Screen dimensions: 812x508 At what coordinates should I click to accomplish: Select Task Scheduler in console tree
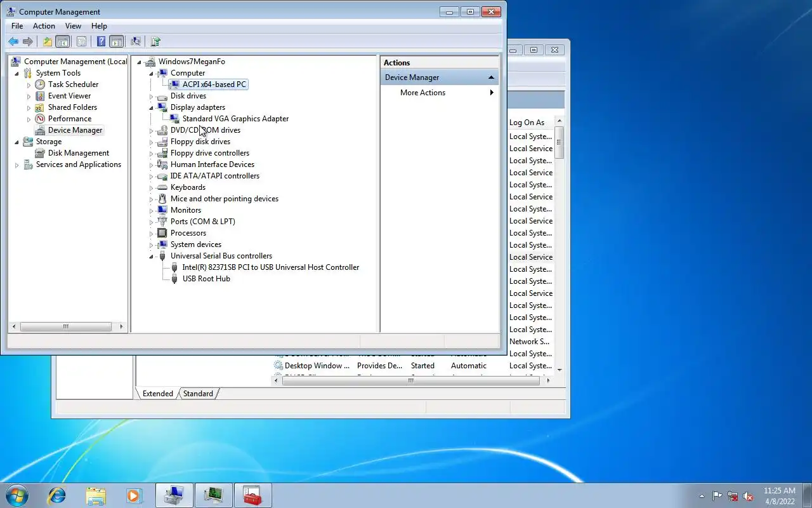pyautogui.click(x=73, y=84)
